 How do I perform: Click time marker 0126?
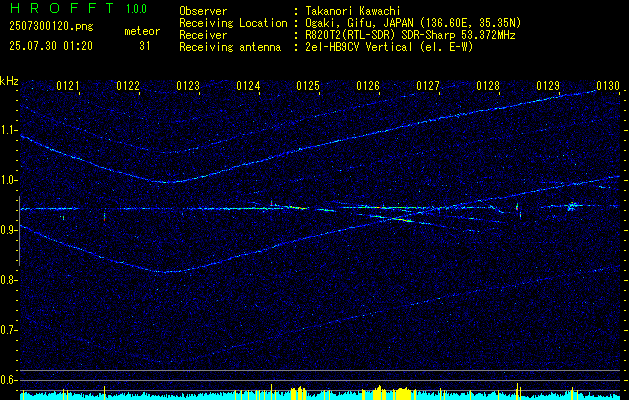(x=368, y=85)
